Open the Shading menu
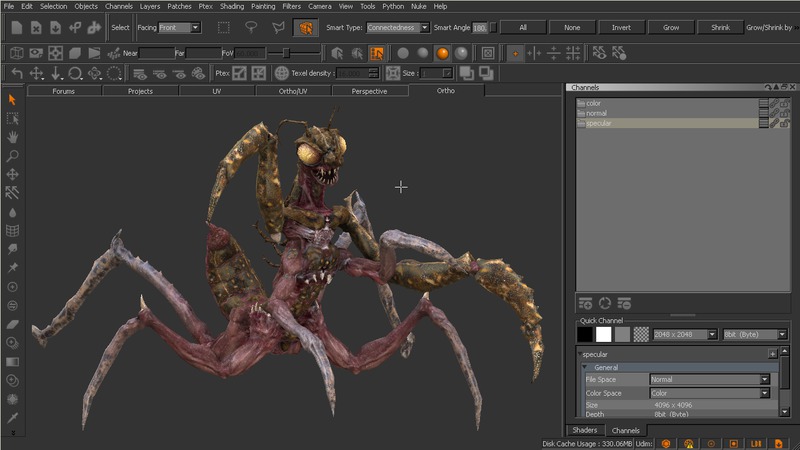The width and height of the screenshot is (800, 450). coord(231,6)
